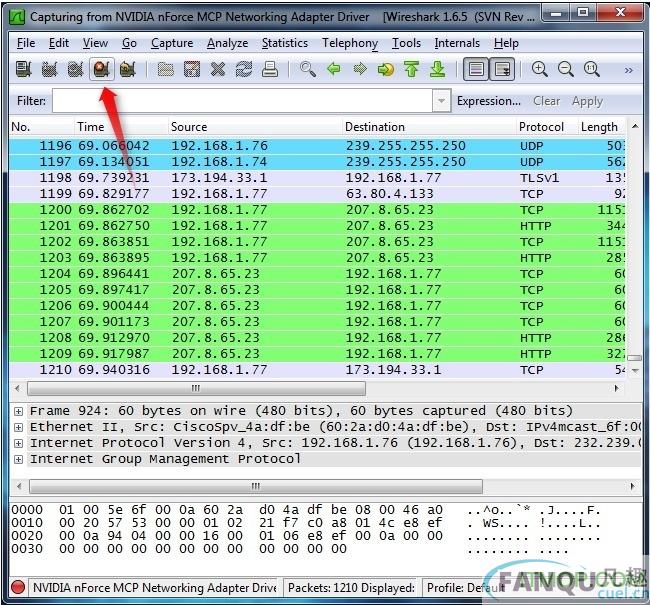Click packet list vertical scrollbar thumb
The image size is (650, 605).
(x=635, y=358)
